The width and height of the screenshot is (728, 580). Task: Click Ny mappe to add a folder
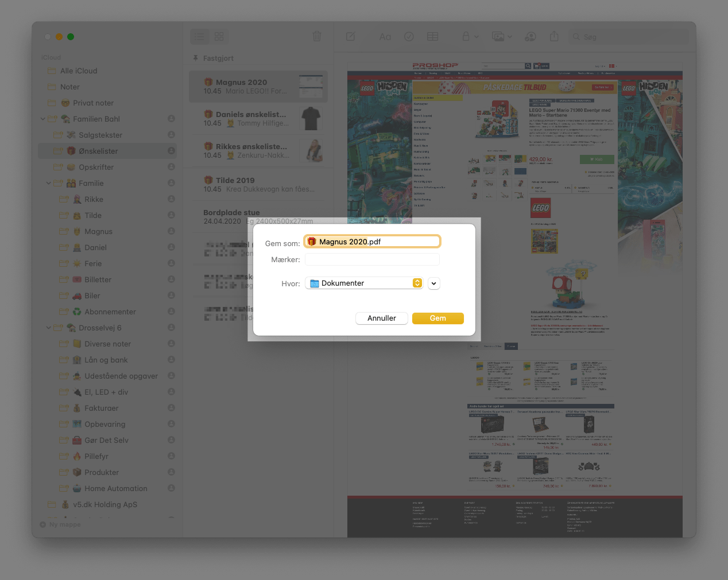(60, 524)
